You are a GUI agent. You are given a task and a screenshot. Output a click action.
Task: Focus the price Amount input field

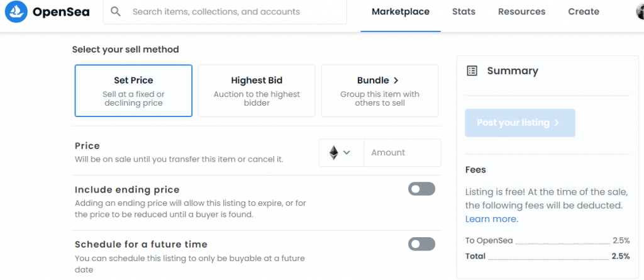click(402, 152)
